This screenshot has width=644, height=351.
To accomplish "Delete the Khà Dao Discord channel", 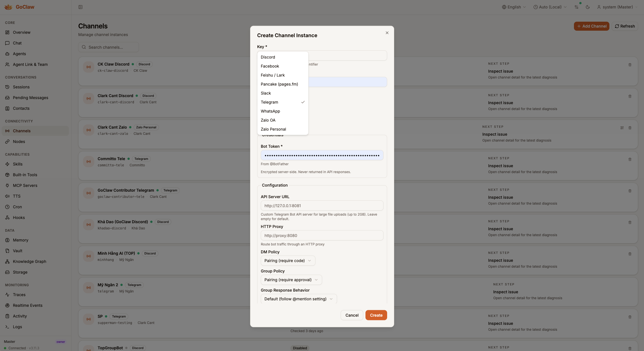I will tap(630, 222).
